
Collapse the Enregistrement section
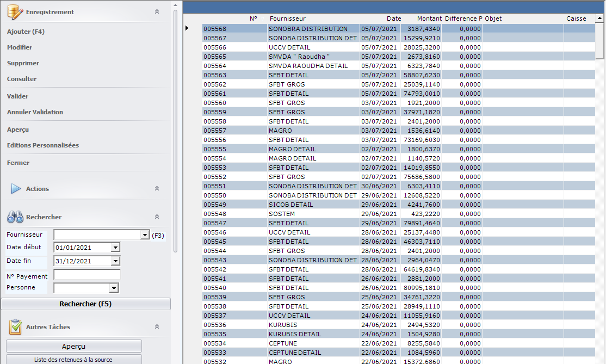click(157, 11)
